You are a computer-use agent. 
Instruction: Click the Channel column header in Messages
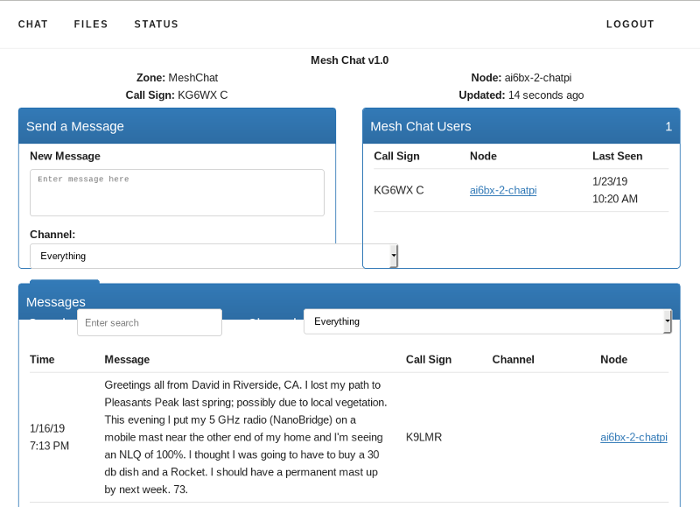[513, 360]
